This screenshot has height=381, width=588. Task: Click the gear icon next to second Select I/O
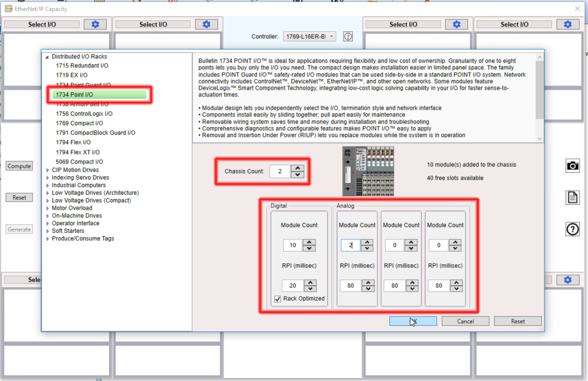point(206,24)
